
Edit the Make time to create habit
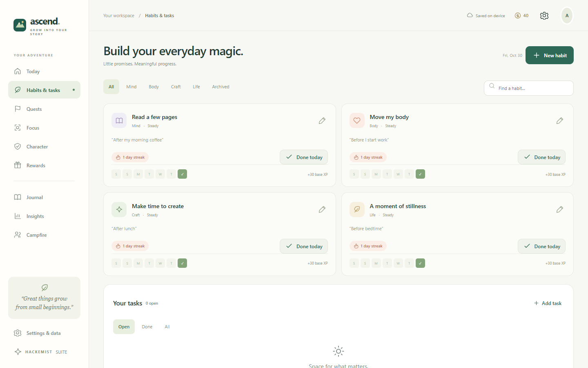[322, 209]
